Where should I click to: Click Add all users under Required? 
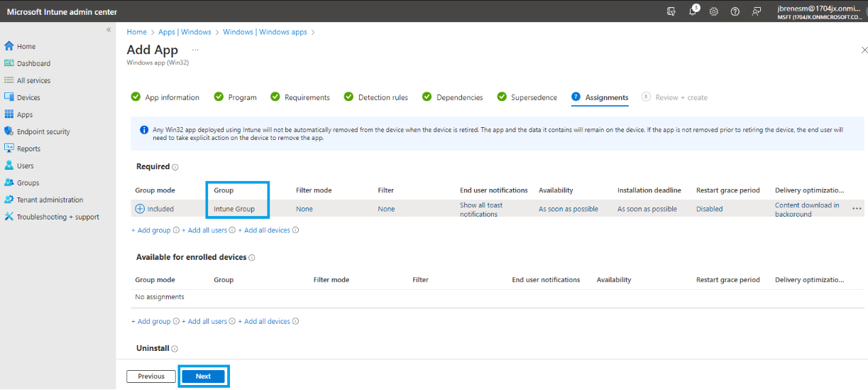pyautogui.click(x=204, y=230)
